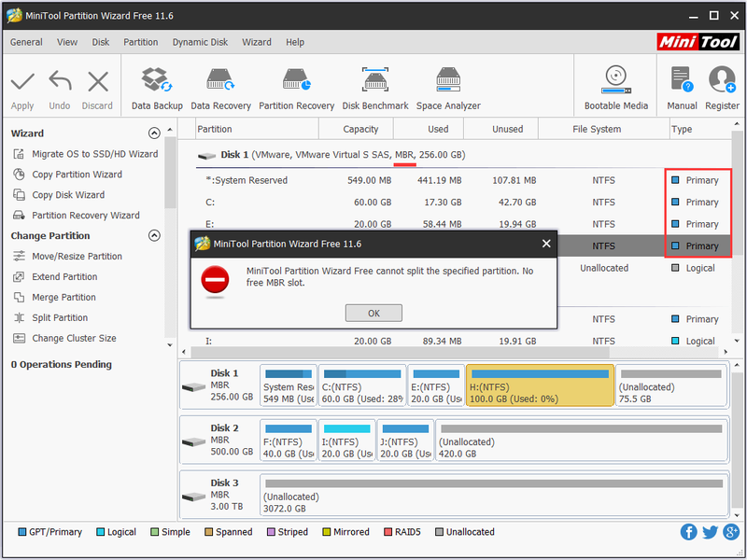Select Disk 2 unallocated 420.0 GB block

(581, 441)
